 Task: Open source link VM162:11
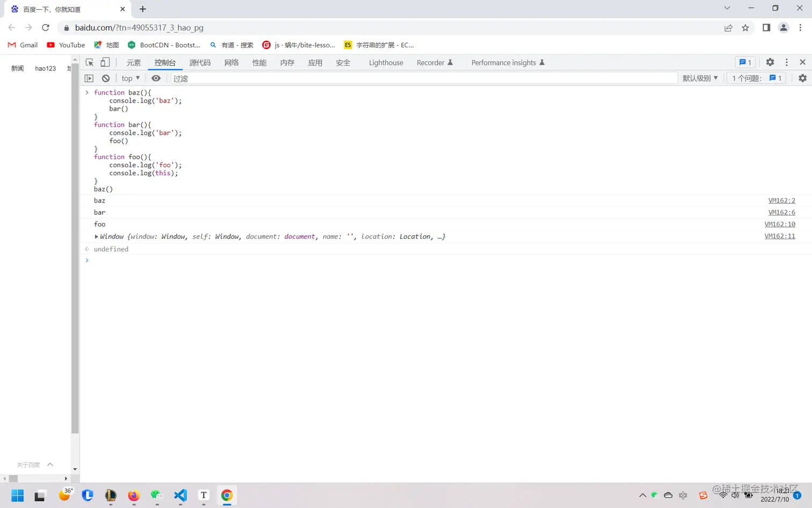pos(780,236)
